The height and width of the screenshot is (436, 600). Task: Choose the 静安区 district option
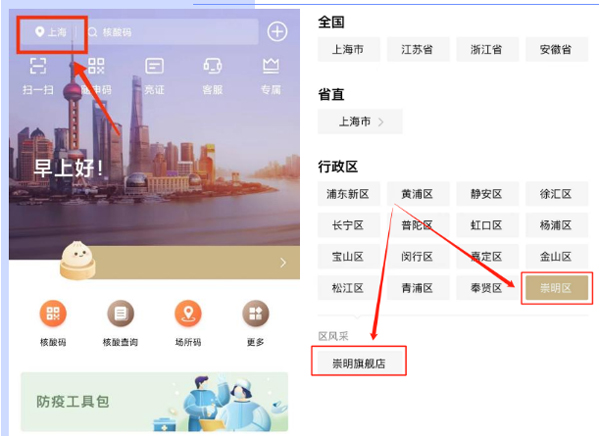[487, 194]
